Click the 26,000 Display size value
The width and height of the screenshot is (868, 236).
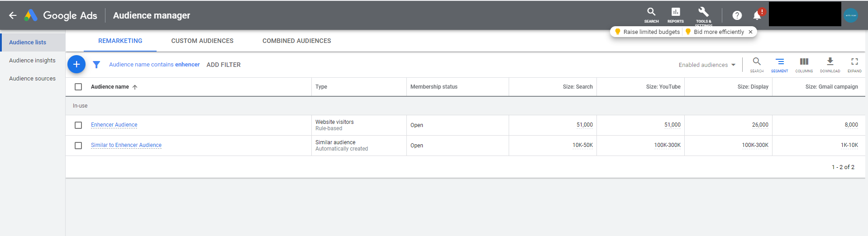click(x=760, y=125)
